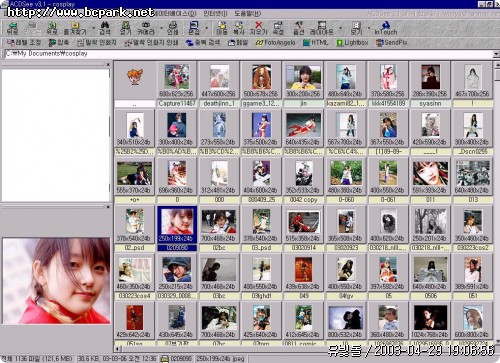Select the Dscn0255 thumbnail
The width and height of the screenshot is (500, 363).
473,132
